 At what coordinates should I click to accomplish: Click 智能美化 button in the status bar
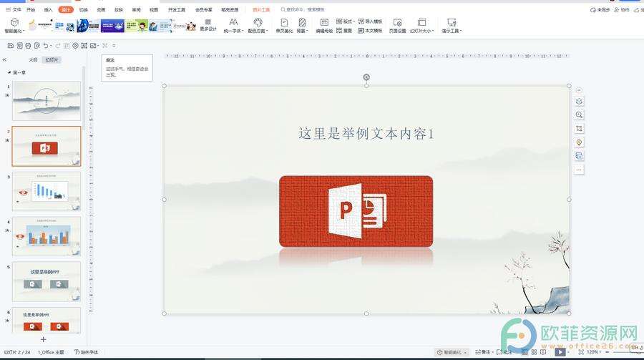[x=452, y=352]
